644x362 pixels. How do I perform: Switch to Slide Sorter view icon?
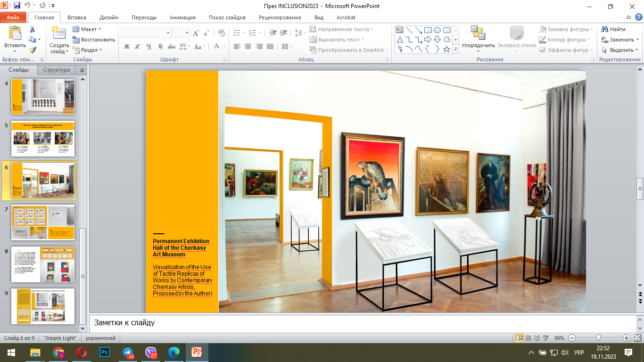pos(528,338)
